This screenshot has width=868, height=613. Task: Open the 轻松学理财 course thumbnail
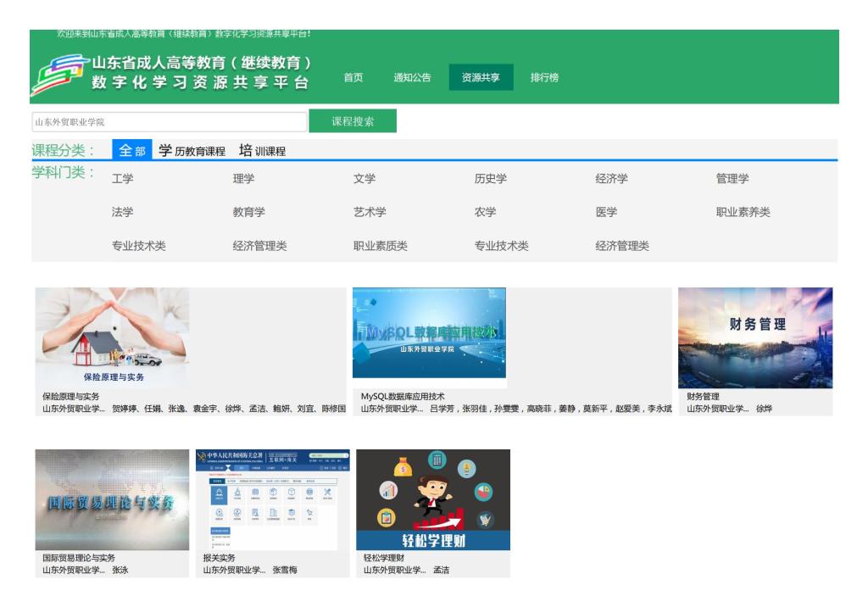(432, 499)
